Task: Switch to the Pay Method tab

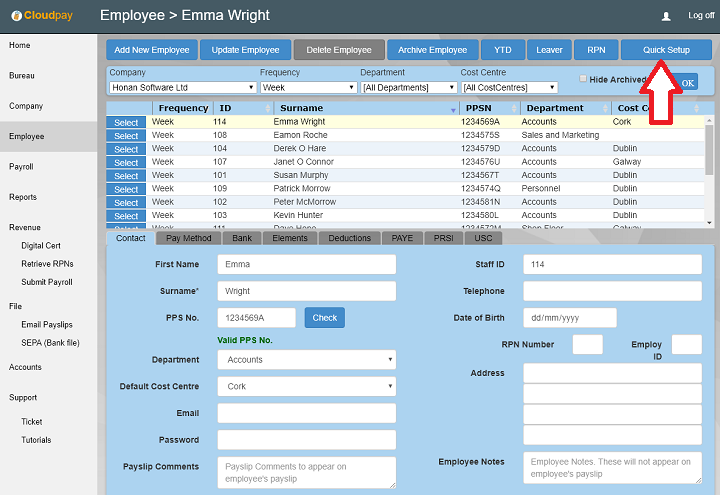Action: (x=188, y=238)
